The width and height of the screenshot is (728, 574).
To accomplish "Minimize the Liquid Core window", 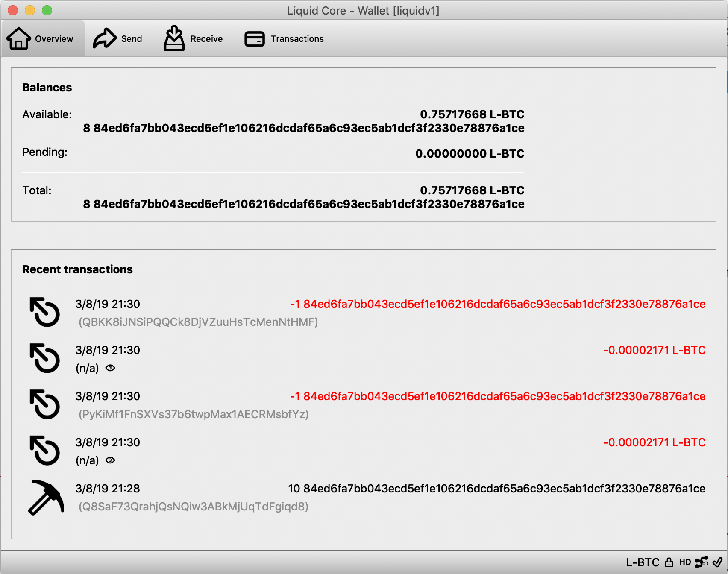I will click(30, 10).
